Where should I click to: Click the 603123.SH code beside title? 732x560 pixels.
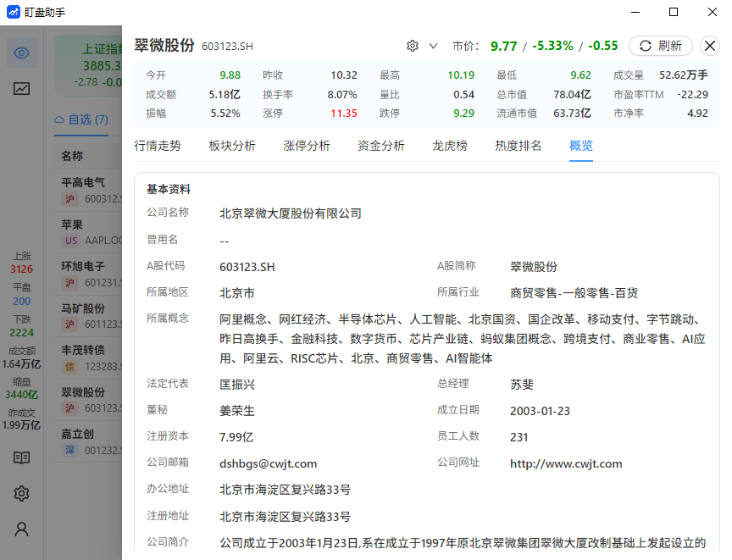227,47
